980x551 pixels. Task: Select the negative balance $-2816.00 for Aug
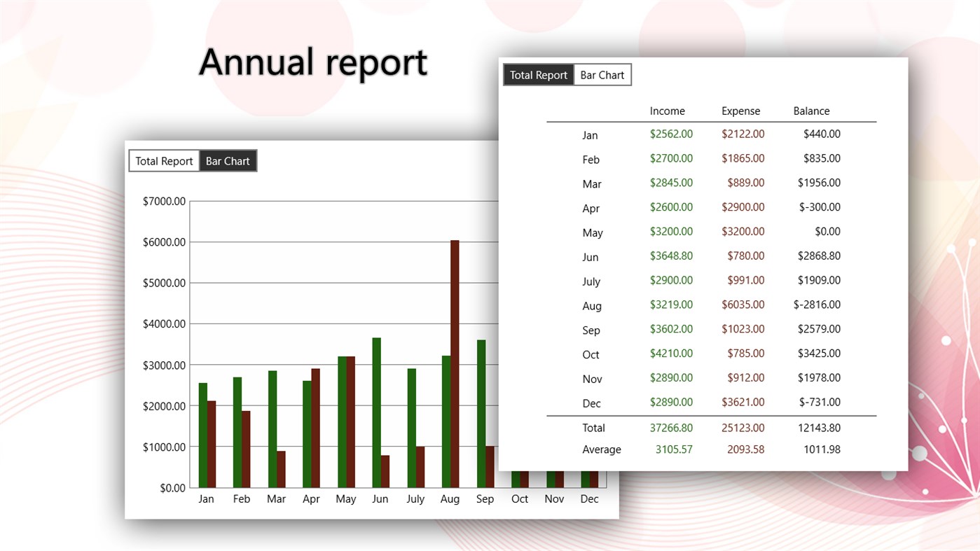[x=817, y=304]
